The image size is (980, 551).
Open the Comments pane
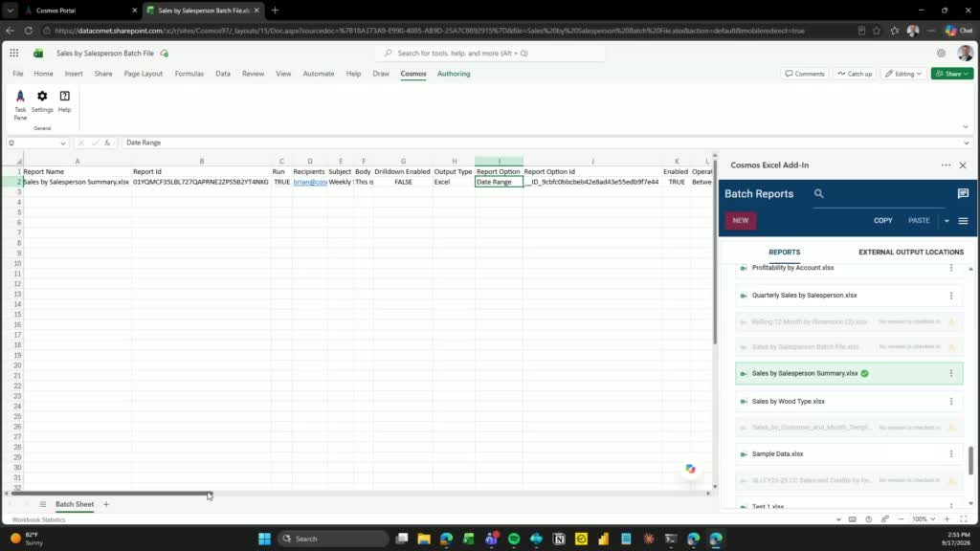(804, 74)
